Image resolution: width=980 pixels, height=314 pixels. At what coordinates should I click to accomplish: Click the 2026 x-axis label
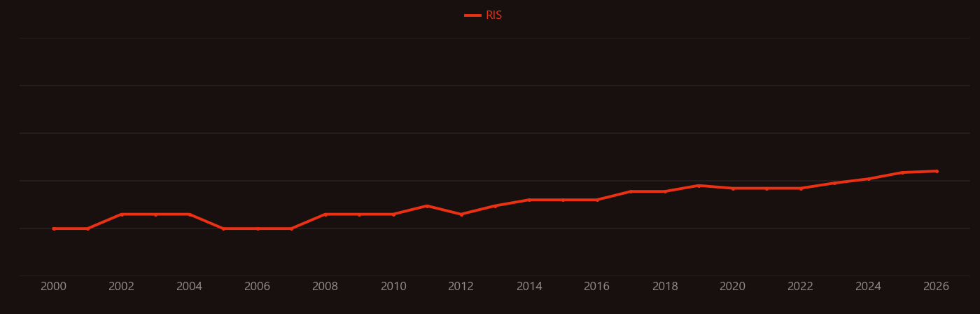click(936, 287)
